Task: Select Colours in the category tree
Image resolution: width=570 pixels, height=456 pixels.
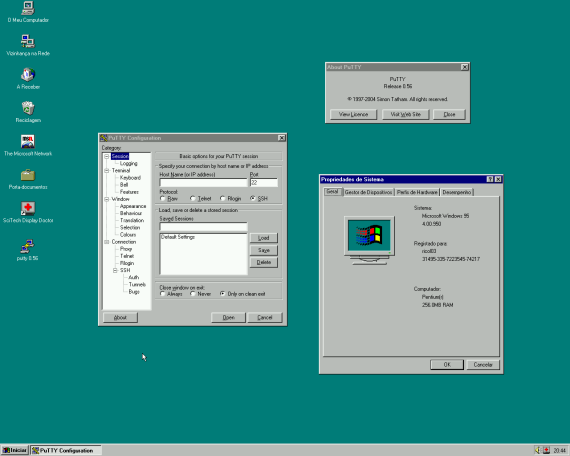Action: (128, 235)
